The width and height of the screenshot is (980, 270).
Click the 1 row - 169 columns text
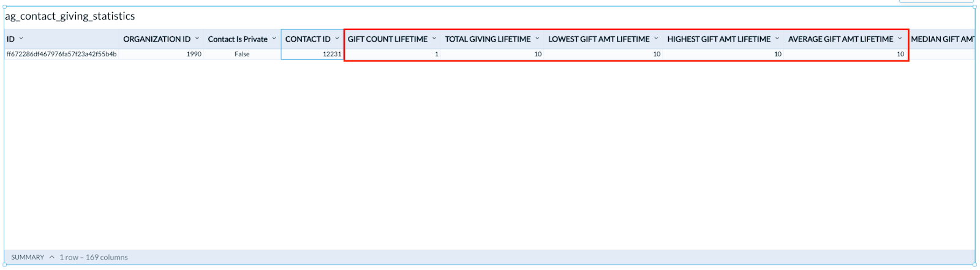click(94, 257)
